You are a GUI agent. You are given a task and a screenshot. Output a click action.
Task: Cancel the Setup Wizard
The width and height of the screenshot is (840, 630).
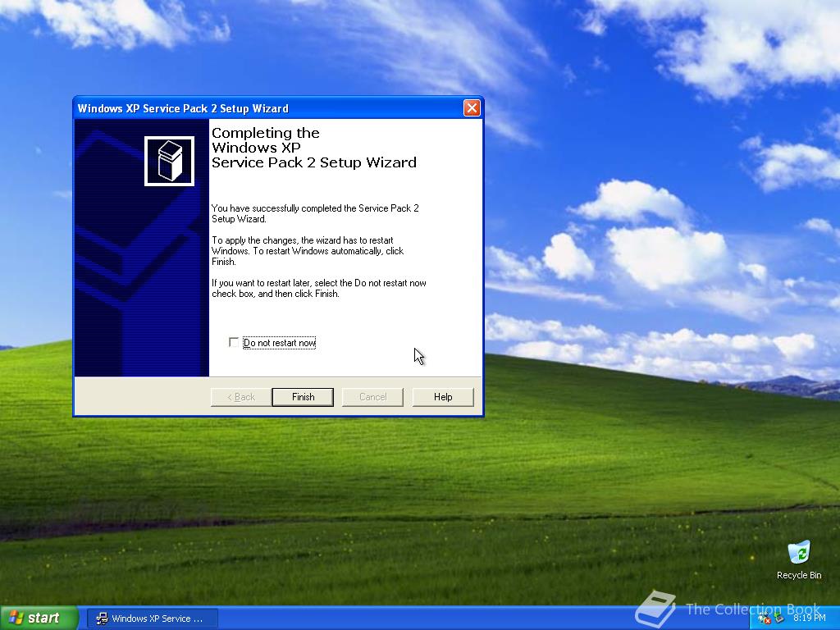pos(372,396)
